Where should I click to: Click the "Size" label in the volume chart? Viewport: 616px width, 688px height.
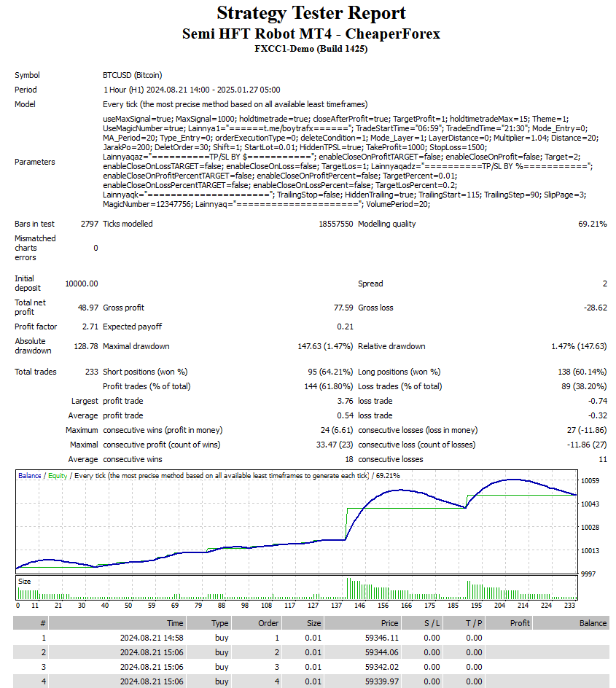25,582
